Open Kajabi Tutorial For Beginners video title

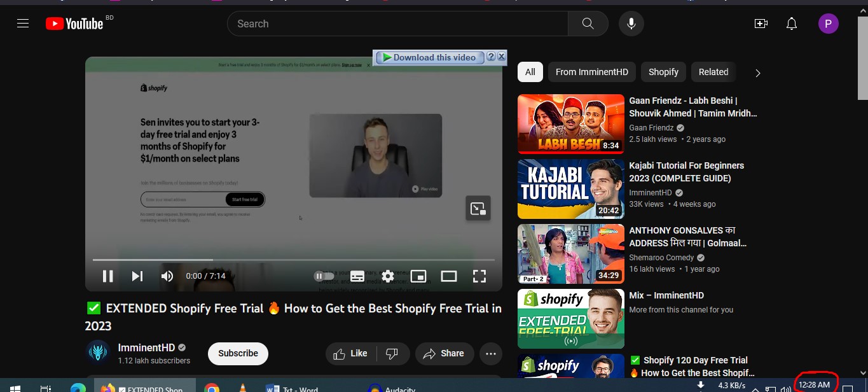(687, 172)
